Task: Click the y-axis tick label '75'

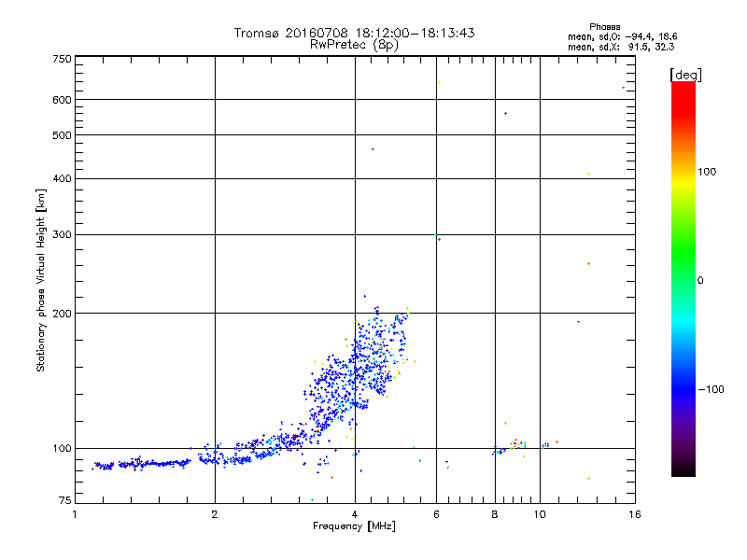Action: (x=65, y=500)
